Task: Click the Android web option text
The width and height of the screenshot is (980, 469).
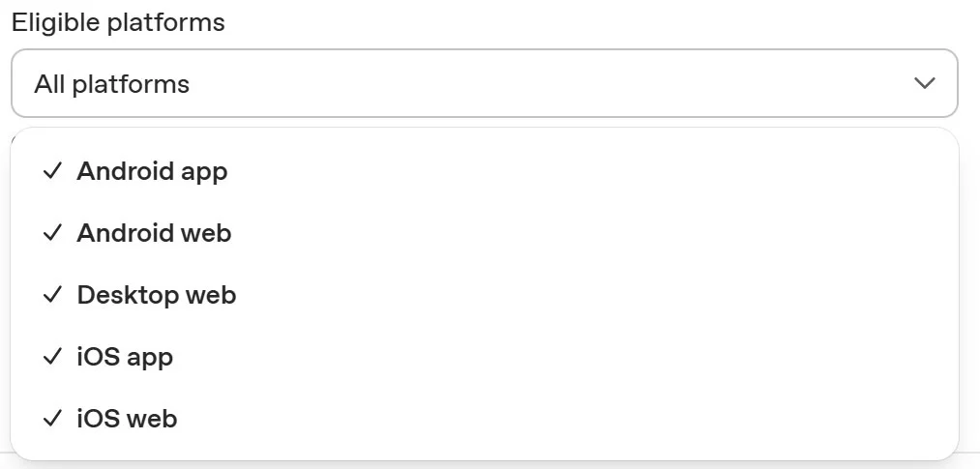Action: click(x=154, y=232)
